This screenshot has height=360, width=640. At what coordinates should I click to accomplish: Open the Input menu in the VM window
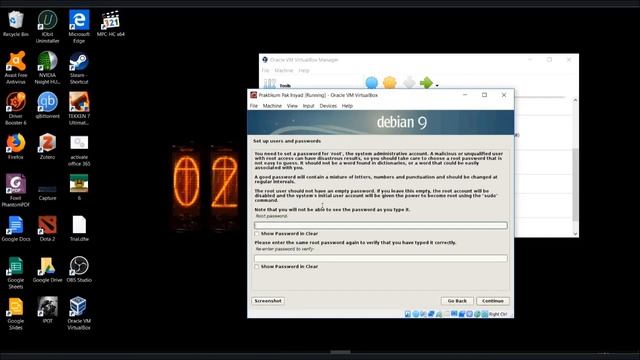(x=309, y=106)
